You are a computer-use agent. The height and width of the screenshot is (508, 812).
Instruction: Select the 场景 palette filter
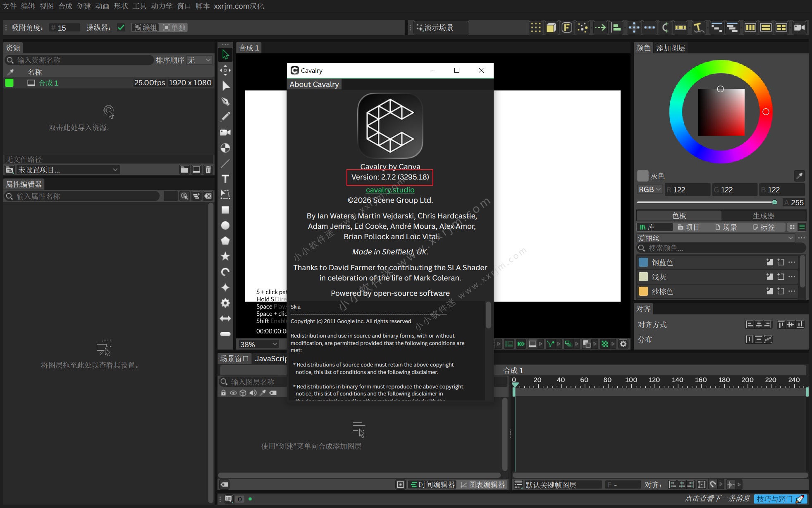click(x=726, y=227)
